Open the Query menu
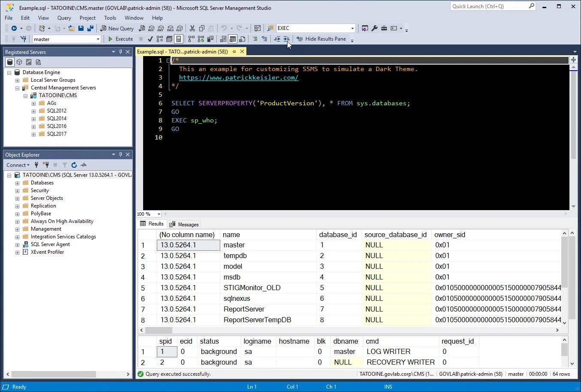 point(64,18)
